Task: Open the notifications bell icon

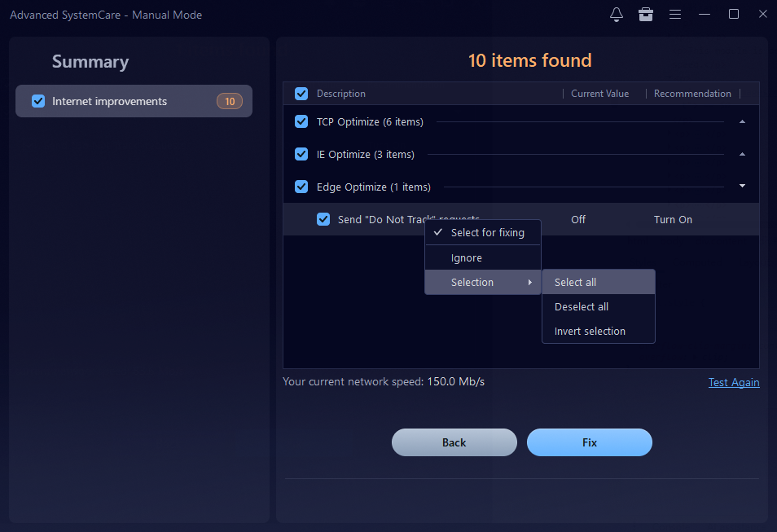Action: click(617, 15)
